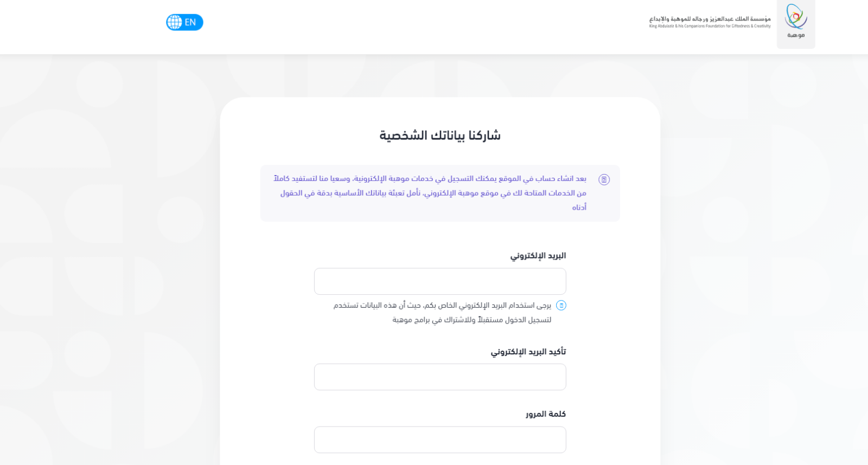
Task: Focus the البريد الإلكتروني input field
Action: (440, 281)
